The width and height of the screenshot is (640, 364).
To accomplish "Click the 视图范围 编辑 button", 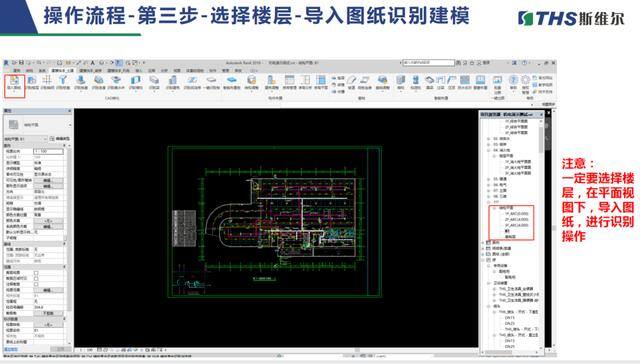I will 48,290.
